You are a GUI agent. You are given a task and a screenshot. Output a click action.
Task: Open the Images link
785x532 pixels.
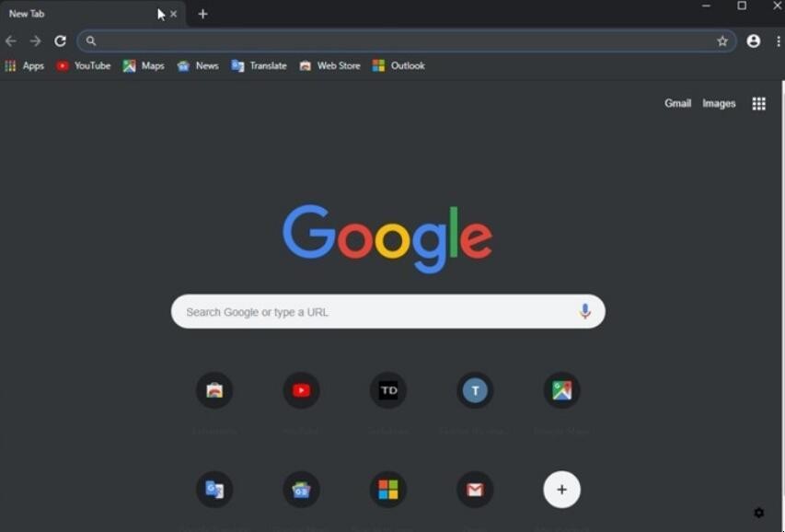719,103
